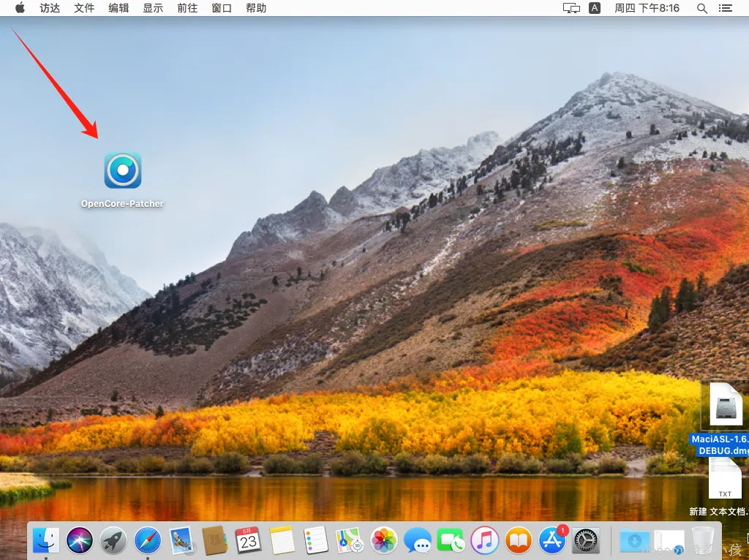
Task: Open Contacts book icon in Dock
Action: point(215,541)
